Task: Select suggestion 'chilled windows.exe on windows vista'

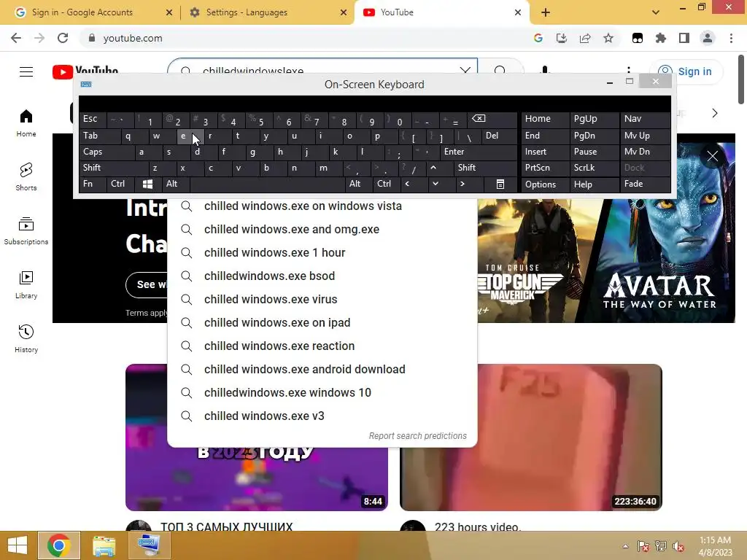Action: coord(322,206)
